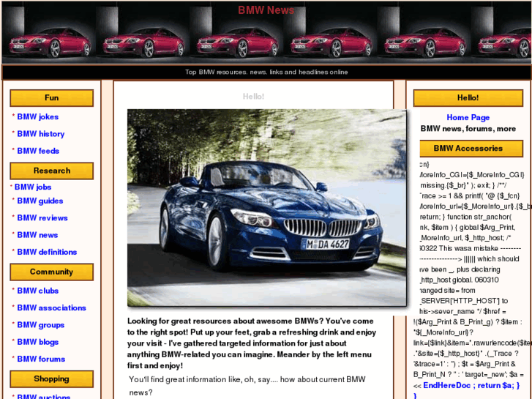Click the yellow Hello! sidebar header
Image resolution: width=532 pixels, height=399 pixels.
pos(468,98)
